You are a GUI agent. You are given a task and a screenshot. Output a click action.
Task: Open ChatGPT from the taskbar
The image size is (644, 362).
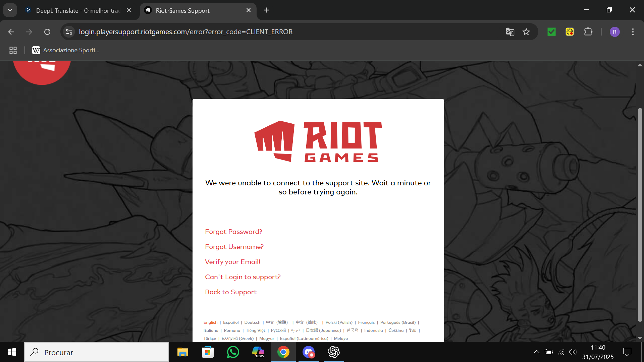coord(334,352)
